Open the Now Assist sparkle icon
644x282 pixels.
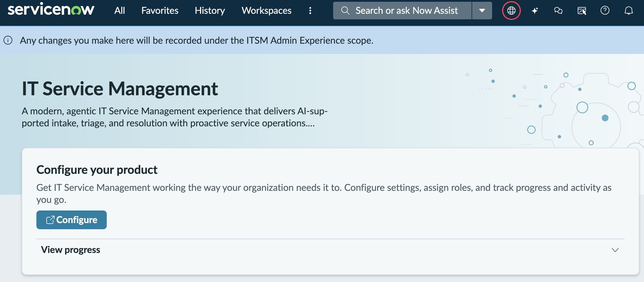(x=535, y=11)
